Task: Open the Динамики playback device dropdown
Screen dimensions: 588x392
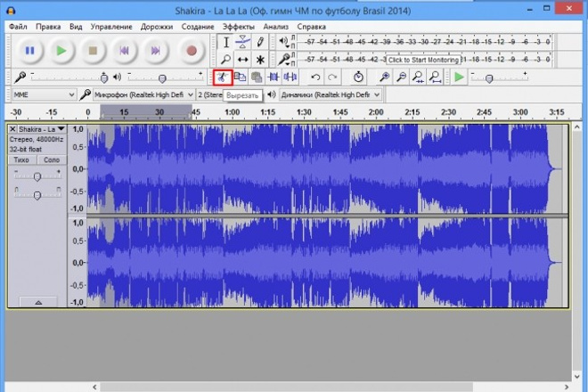Action: (x=331, y=95)
